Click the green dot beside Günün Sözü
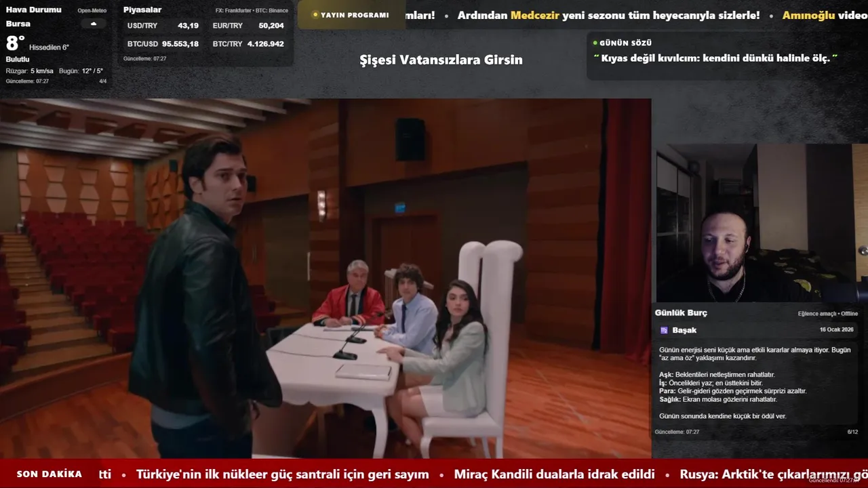 pos(595,43)
